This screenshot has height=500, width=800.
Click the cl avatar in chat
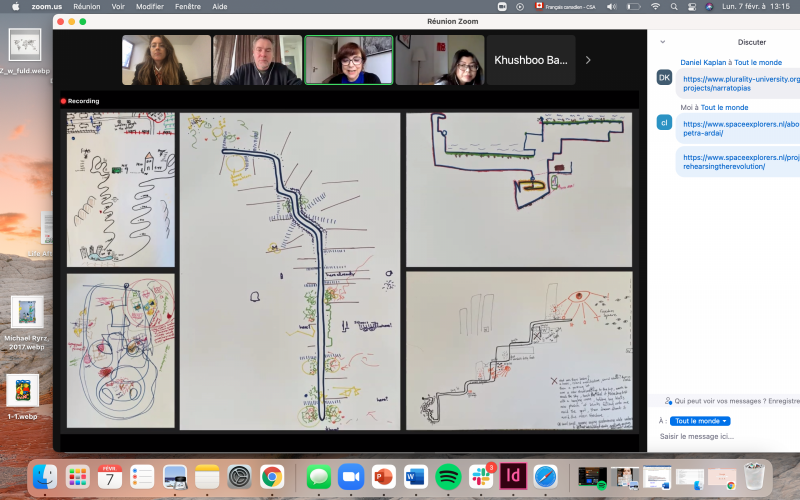click(664, 122)
